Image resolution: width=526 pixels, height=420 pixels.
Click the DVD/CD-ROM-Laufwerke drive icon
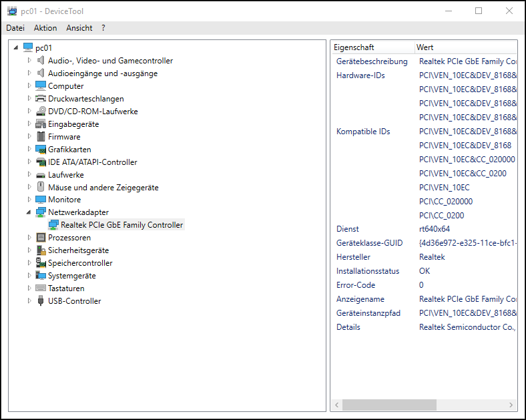[41, 112]
